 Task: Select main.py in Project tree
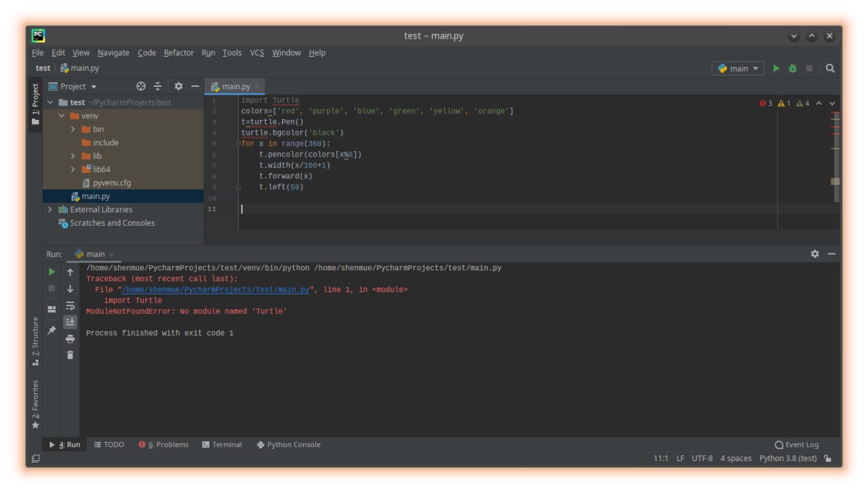coord(123,196)
